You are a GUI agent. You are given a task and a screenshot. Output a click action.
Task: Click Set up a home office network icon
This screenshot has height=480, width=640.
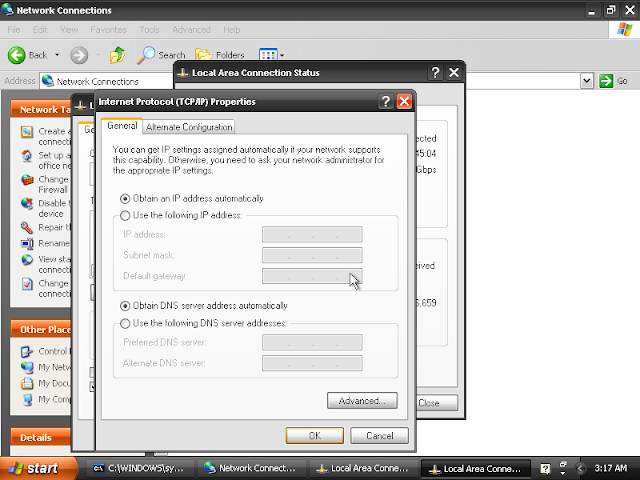(27, 156)
